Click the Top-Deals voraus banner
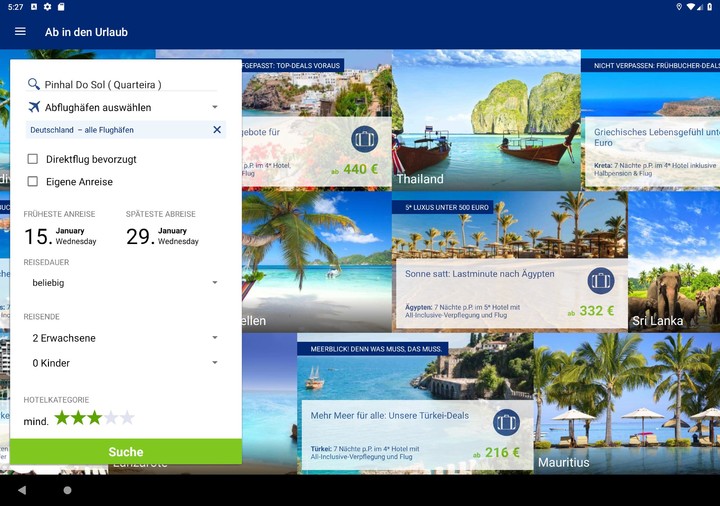This screenshot has height=506, width=720. 293,65
